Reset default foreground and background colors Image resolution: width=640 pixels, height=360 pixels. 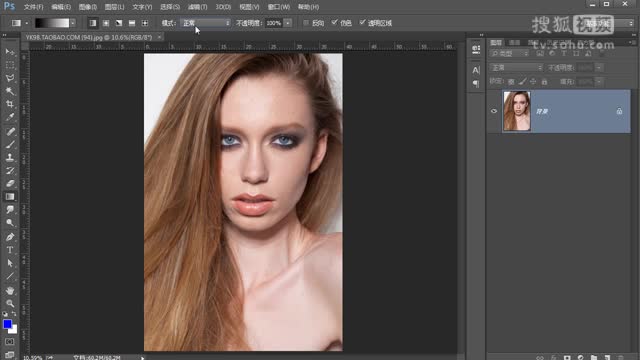[x=5, y=314]
